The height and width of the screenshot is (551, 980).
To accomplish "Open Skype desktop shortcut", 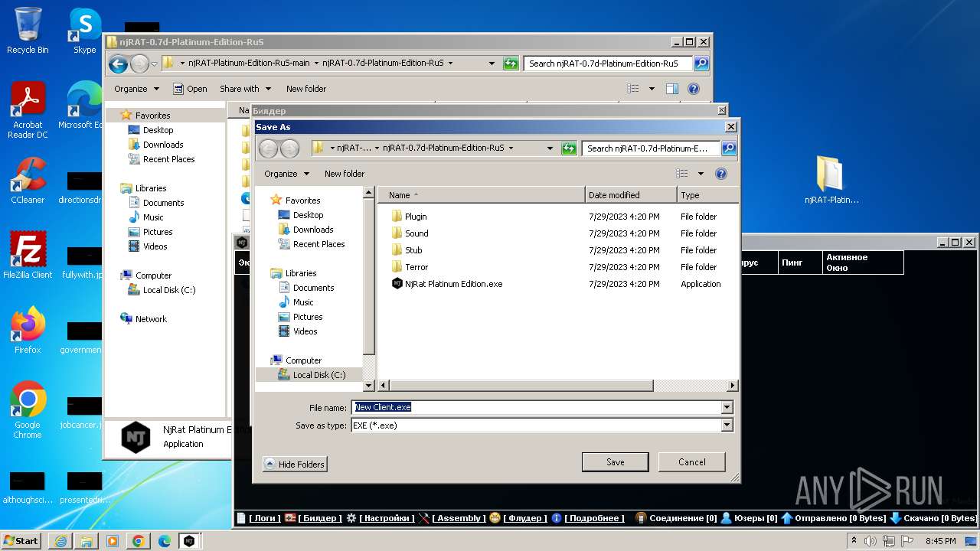I will 84,31.
